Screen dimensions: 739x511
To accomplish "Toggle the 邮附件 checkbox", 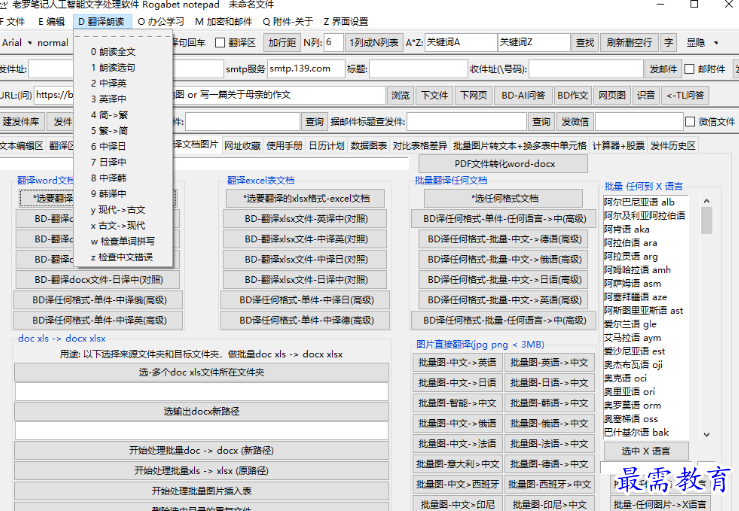I will (x=690, y=69).
